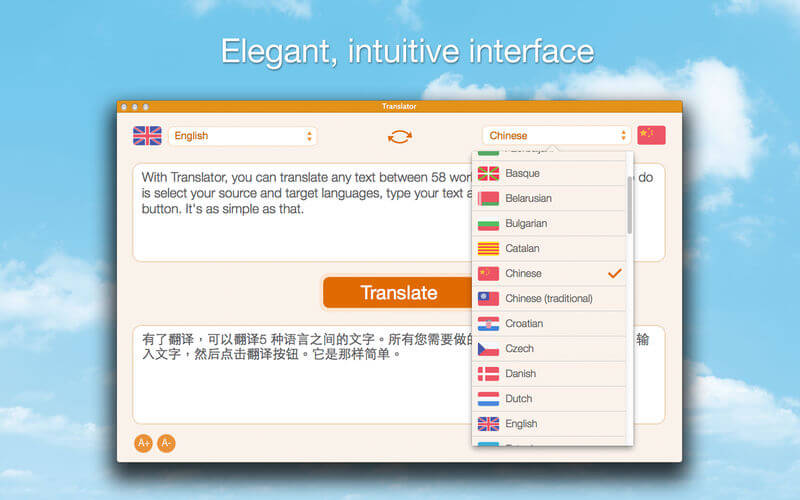
Task: Select checked Chinese entry with checkmark
Action: click(549, 273)
